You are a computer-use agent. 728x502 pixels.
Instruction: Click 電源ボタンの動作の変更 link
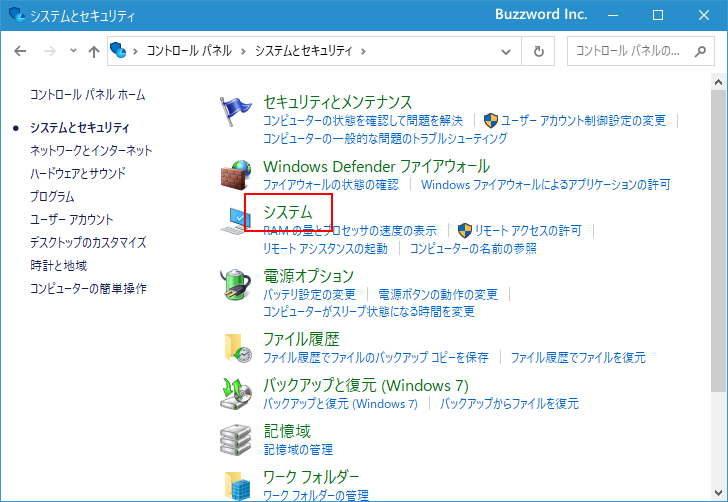[438, 294]
